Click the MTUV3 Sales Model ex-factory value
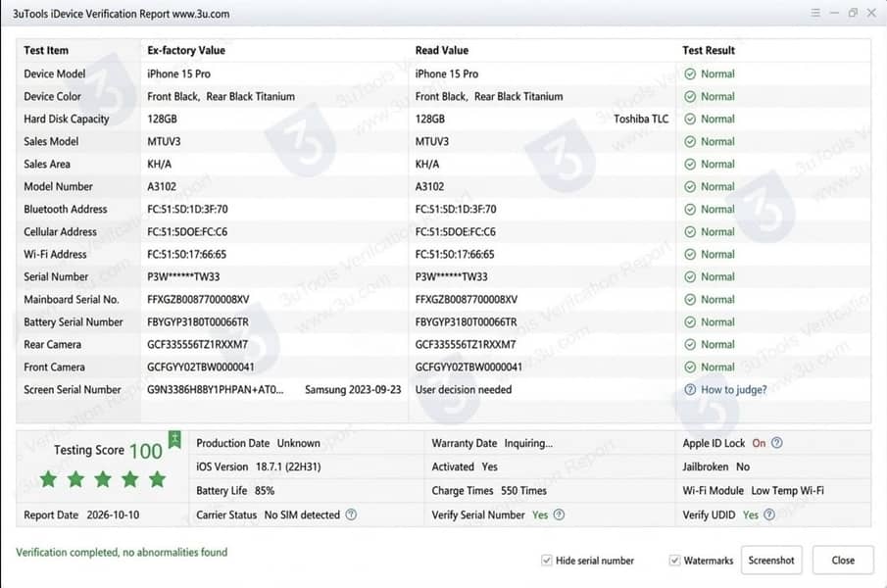This screenshot has height=588, width=887. point(164,141)
